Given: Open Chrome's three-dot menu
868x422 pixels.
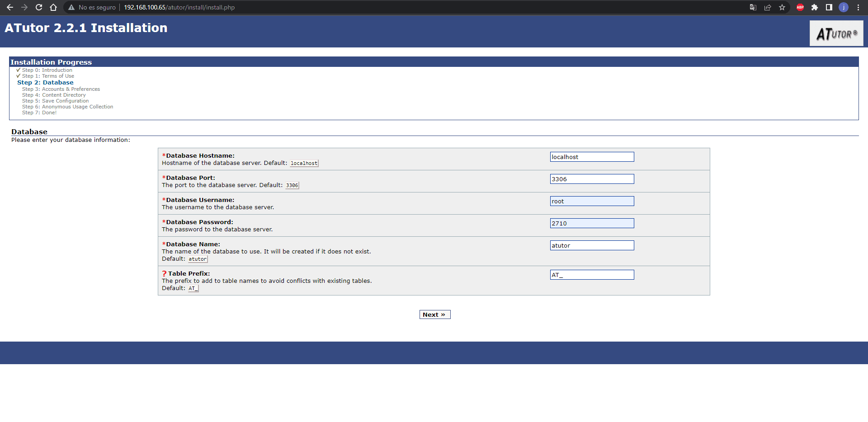Looking at the screenshot, I should coord(858,7).
